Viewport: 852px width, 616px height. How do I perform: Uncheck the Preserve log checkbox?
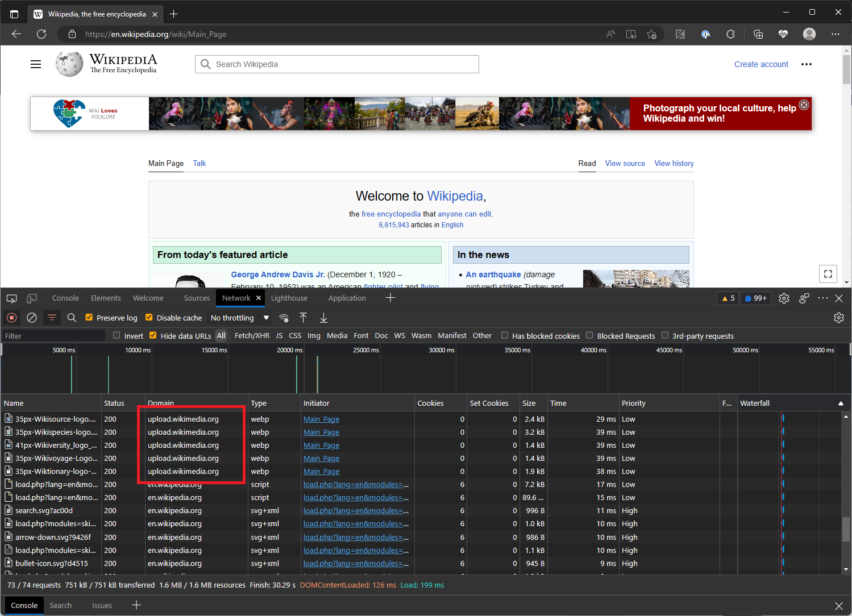click(x=89, y=318)
